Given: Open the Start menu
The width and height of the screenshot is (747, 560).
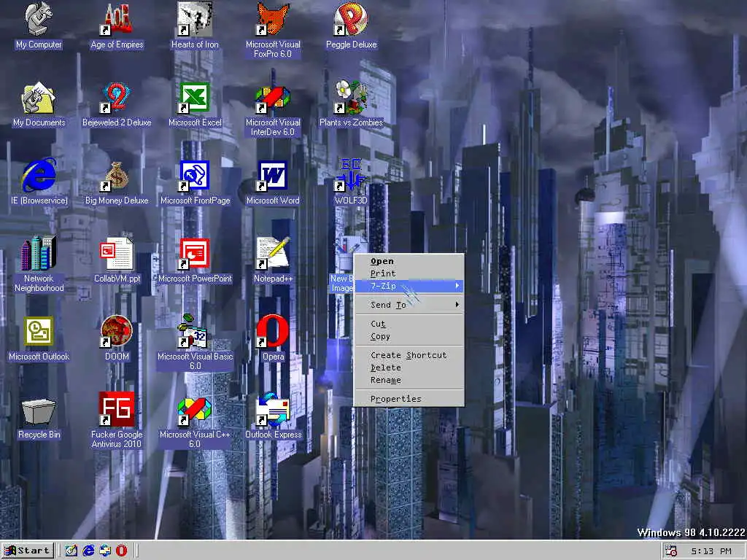Looking at the screenshot, I should tap(28, 551).
